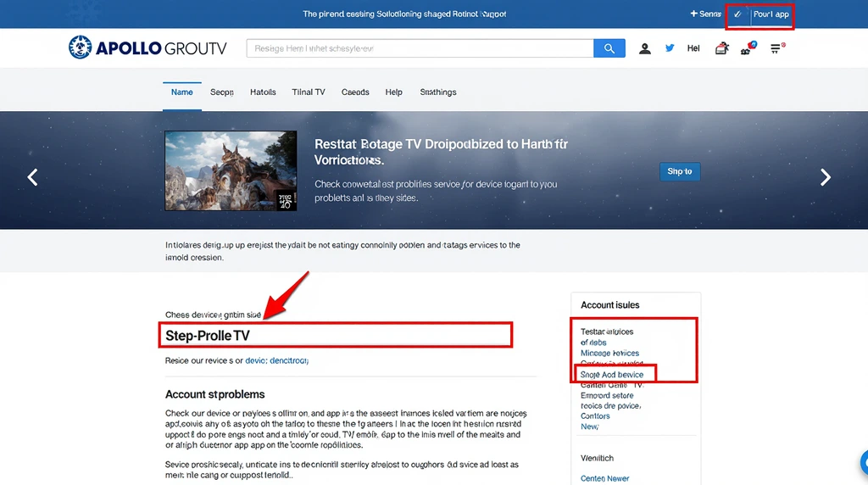
Task: Click the top announcement bar text
Action: [404, 14]
